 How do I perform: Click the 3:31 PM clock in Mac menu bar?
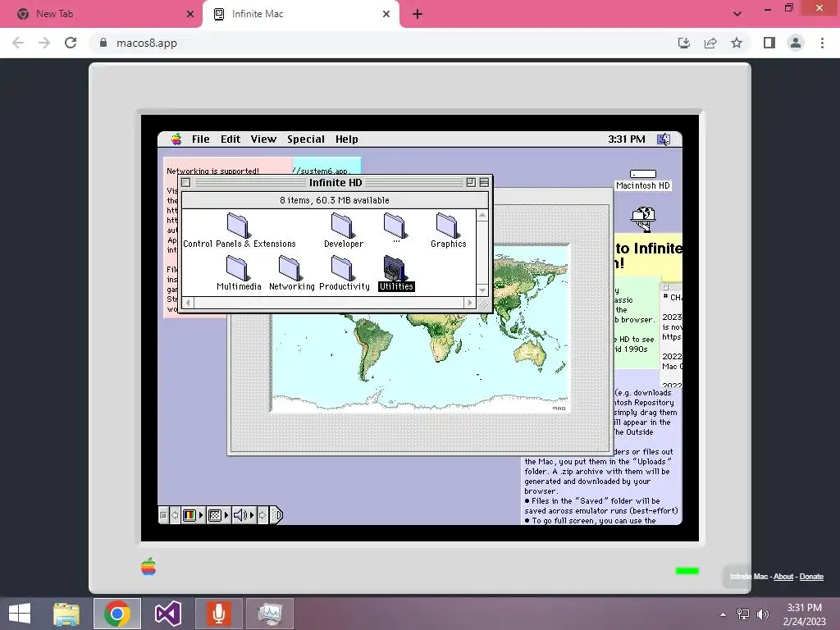click(626, 139)
